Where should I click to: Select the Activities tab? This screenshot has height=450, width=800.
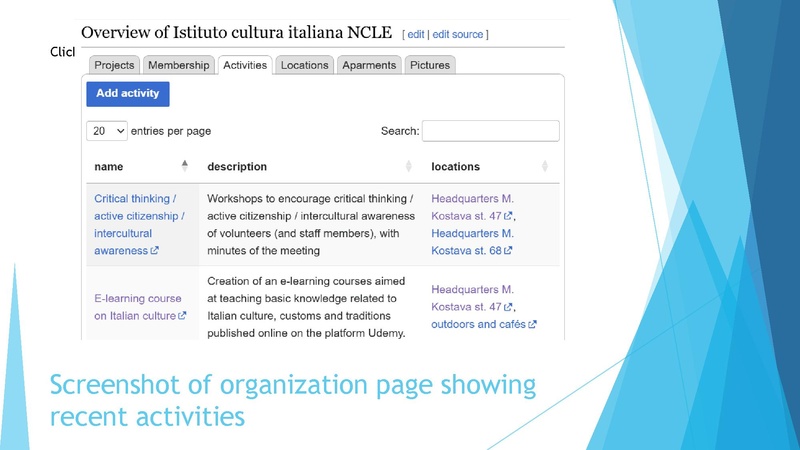click(245, 65)
